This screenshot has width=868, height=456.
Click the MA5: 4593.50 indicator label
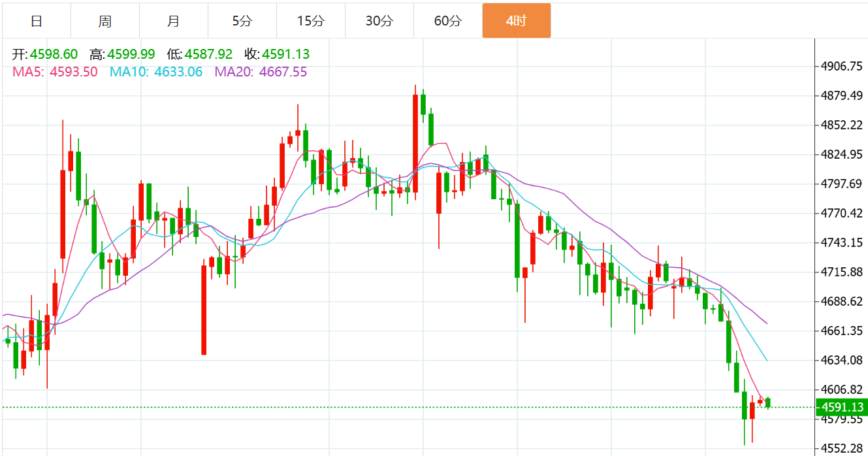56,72
